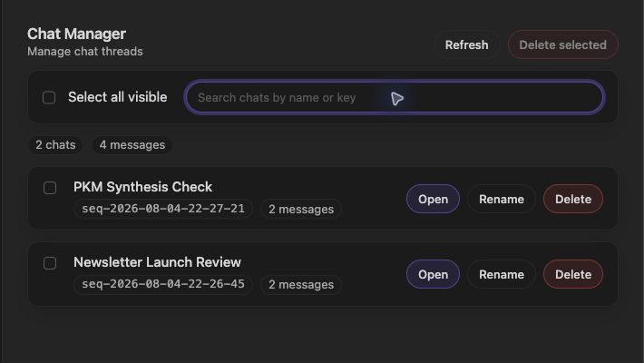
Task: Check the PKM Synthesis Check checkbox
Action: [x=50, y=188]
